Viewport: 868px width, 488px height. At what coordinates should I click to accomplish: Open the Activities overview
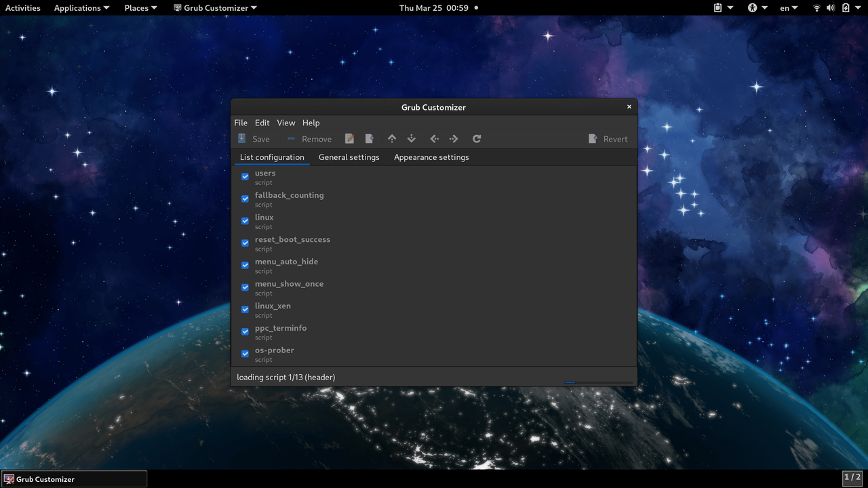23,8
